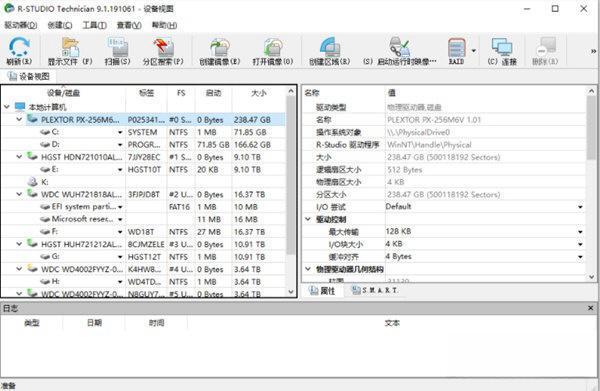Collapse the WDC WD4002FYYZ K4HW8 drive node
The height and width of the screenshot is (391, 600).
19,269
